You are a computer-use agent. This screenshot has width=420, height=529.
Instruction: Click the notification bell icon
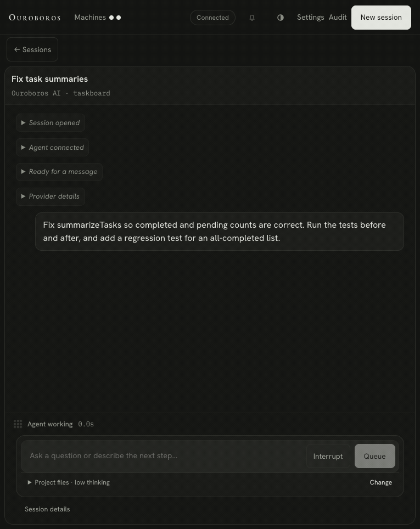click(252, 18)
